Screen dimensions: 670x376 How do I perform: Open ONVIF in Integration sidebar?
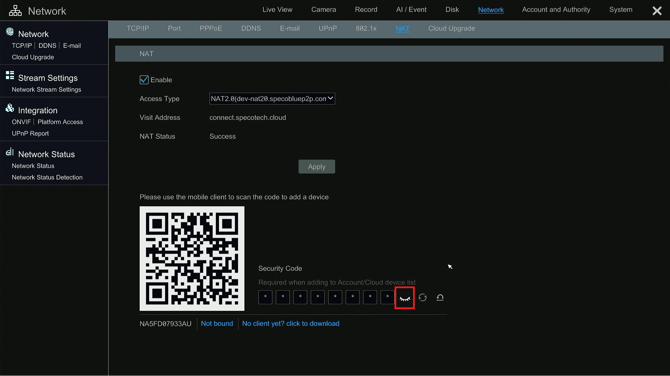[21, 122]
